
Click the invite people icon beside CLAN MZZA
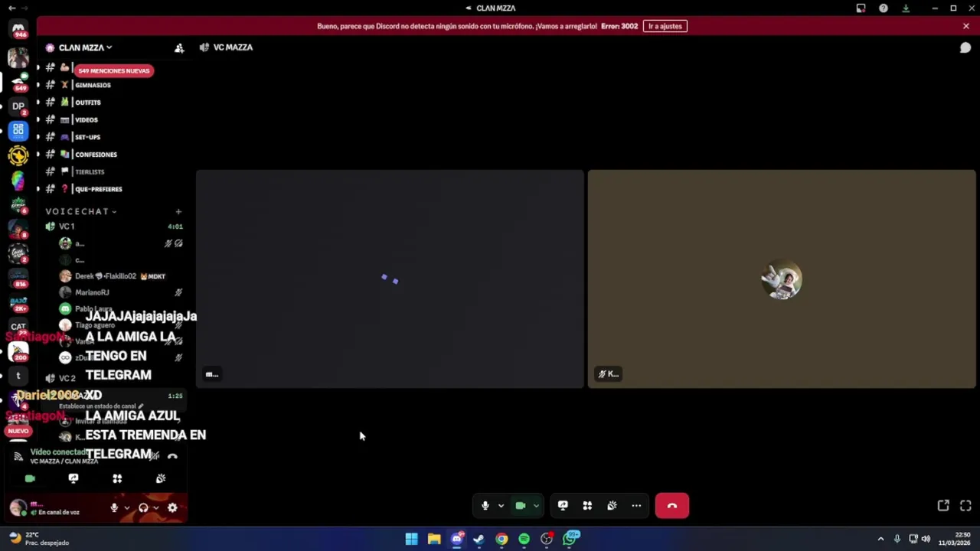[x=179, y=48]
